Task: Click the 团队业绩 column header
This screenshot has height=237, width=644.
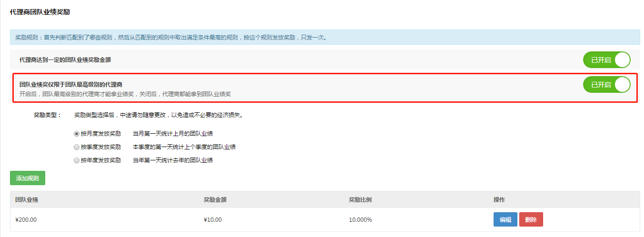Action: 27,199
